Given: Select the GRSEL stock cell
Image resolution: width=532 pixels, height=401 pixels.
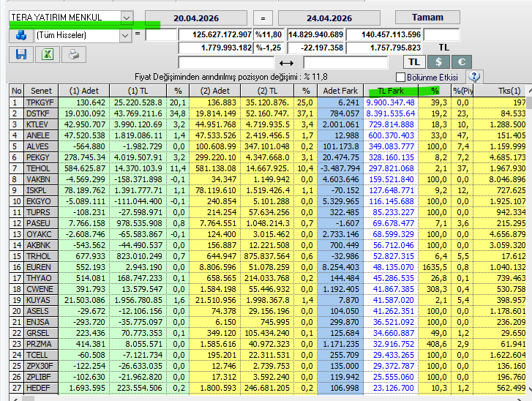Looking at the screenshot, I should 41,333.
